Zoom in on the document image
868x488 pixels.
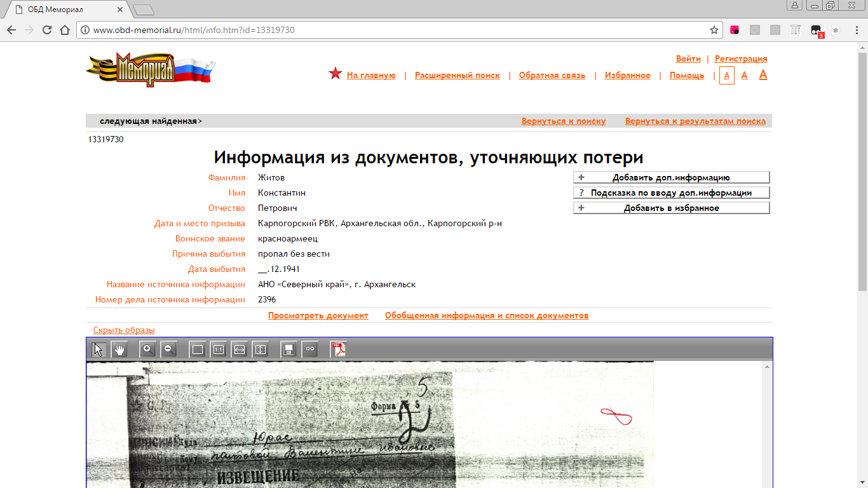tap(147, 349)
